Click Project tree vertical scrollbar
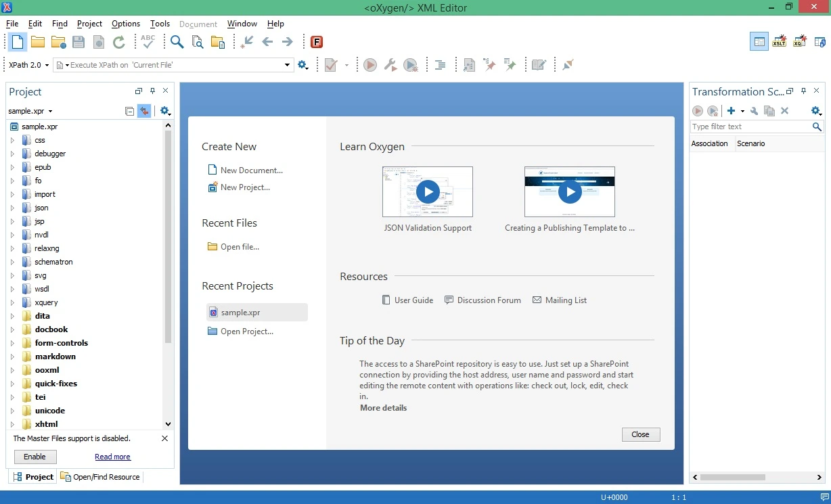 (x=168, y=237)
